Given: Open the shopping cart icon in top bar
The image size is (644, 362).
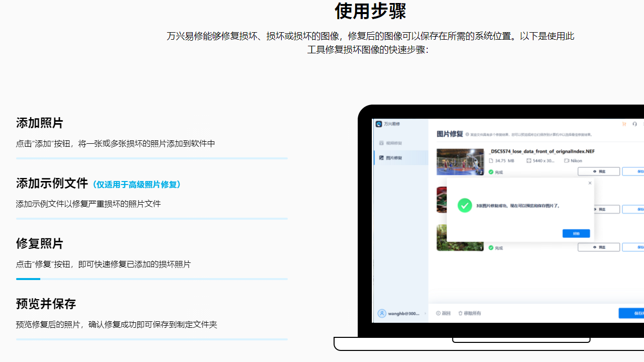Looking at the screenshot, I should pyautogui.click(x=623, y=124).
